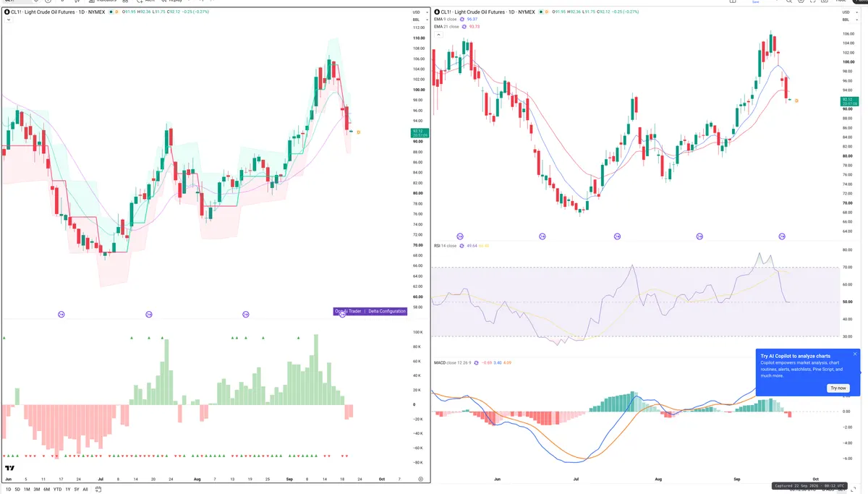Select the 1D time range
Image resolution: width=868 pixels, height=494 pixels.
coord(9,489)
